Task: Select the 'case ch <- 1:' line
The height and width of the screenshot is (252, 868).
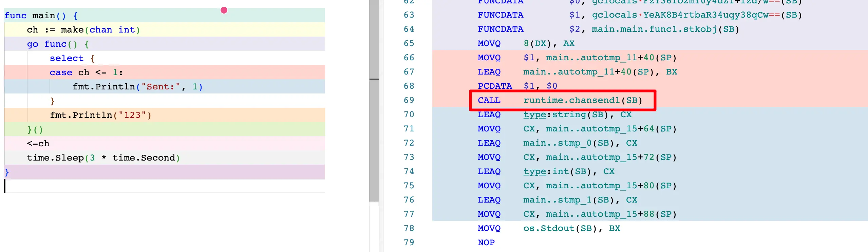Action: pos(86,72)
